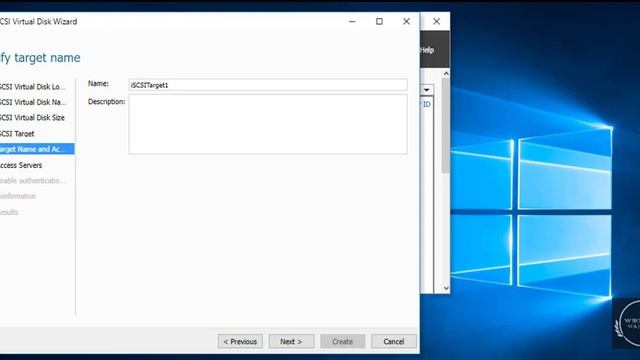Viewport: 640px width, 360px height.
Task: Open the dropdown arrow in background window
Action: coord(427,90)
